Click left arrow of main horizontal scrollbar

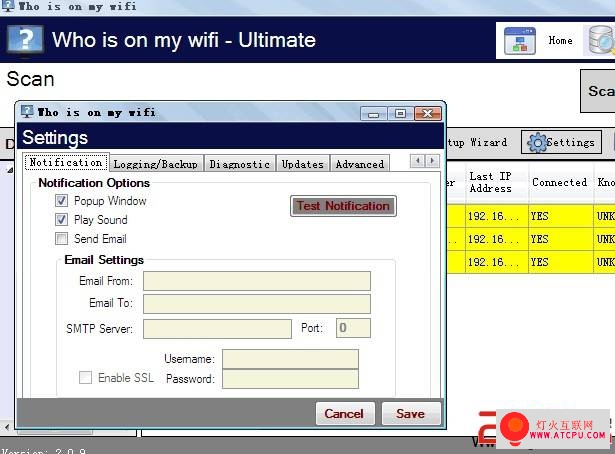click(7, 426)
